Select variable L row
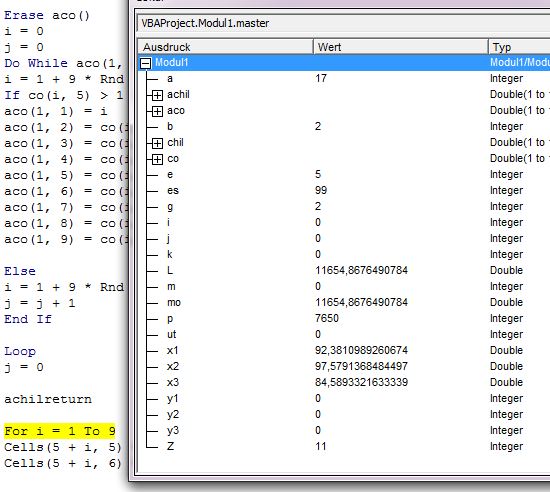 pos(344,271)
